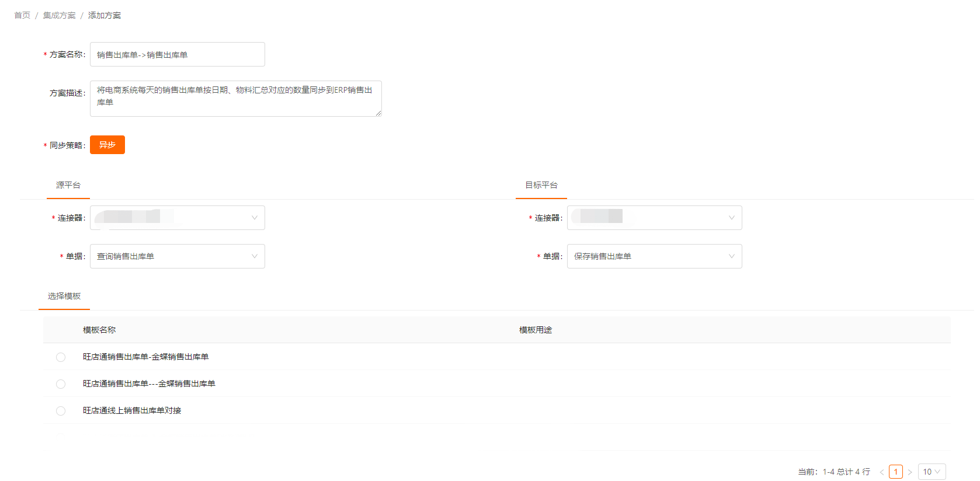
Task: Click the orange 异步 sync strategy button
Action: click(x=107, y=145)
